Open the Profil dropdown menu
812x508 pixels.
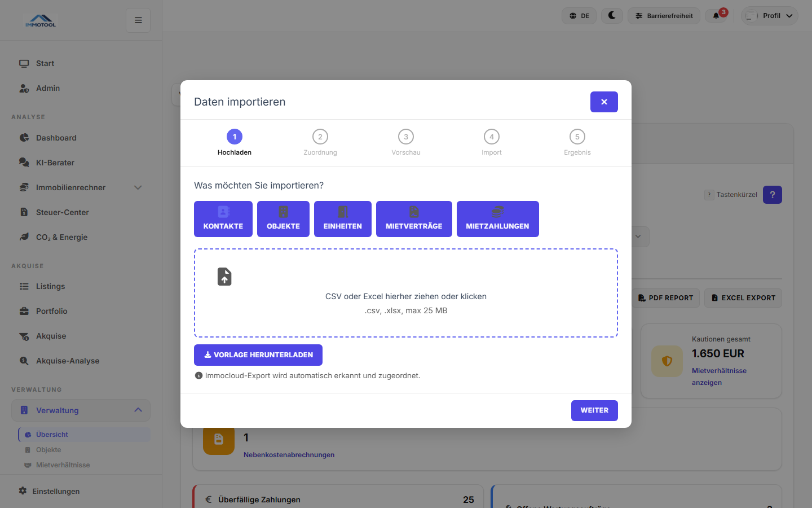tap(770, 16)
